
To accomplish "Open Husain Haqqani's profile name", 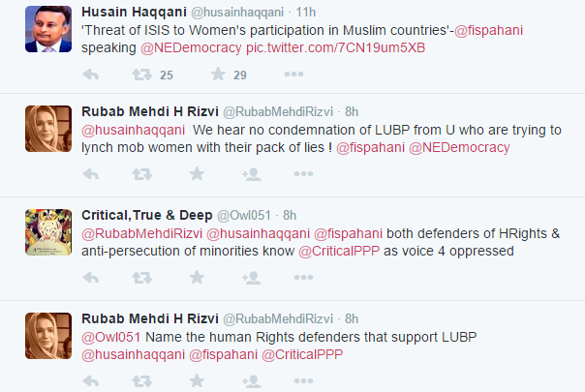I will (134, 12).
